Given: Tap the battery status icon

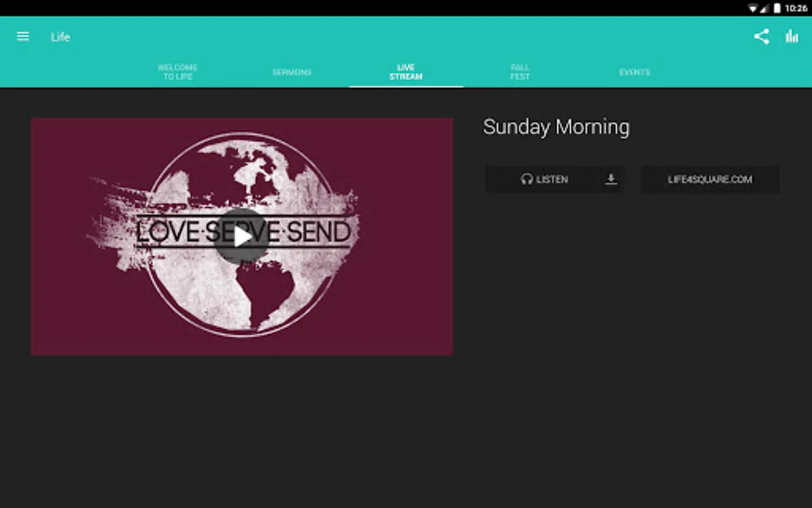Looking at the screenshot, I should coord(777,8).
